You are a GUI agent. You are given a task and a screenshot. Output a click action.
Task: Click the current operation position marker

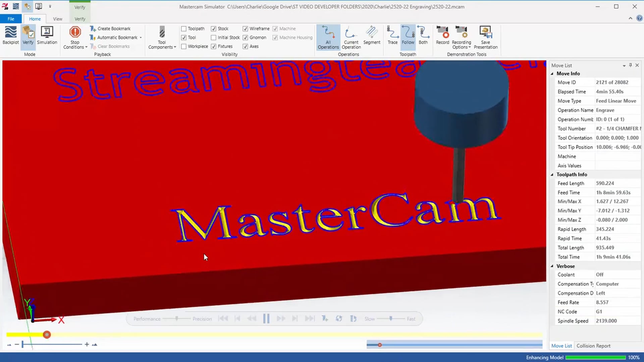pyautogui.click(x=380, y=345)
